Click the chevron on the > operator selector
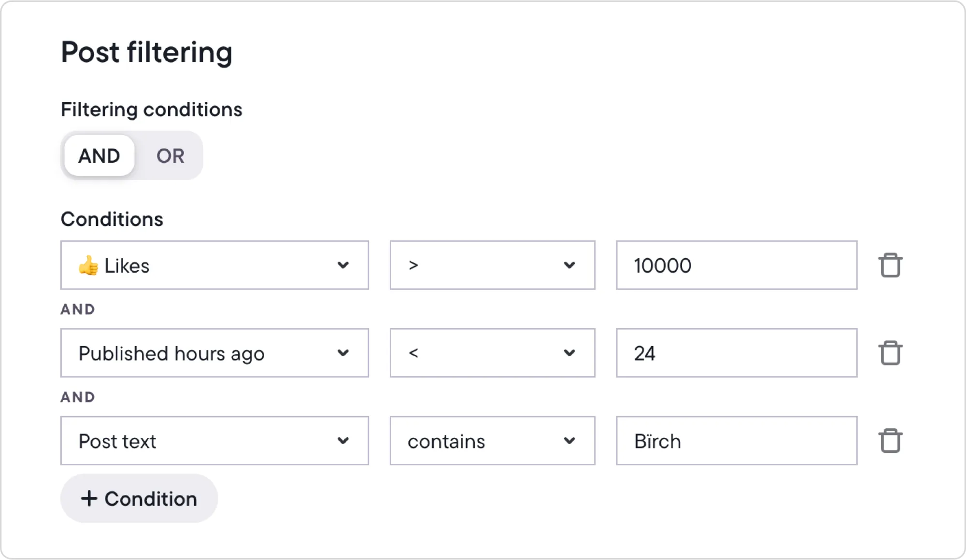 pyautogui.click(x=569, y=265)
